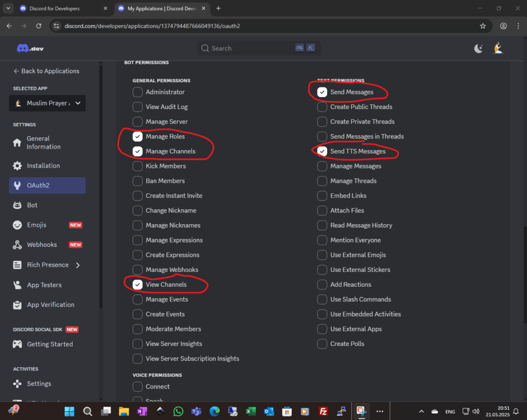527x420 pixels.
Task: Click the Getting Started gamepad icon
Action: (17, 344)
